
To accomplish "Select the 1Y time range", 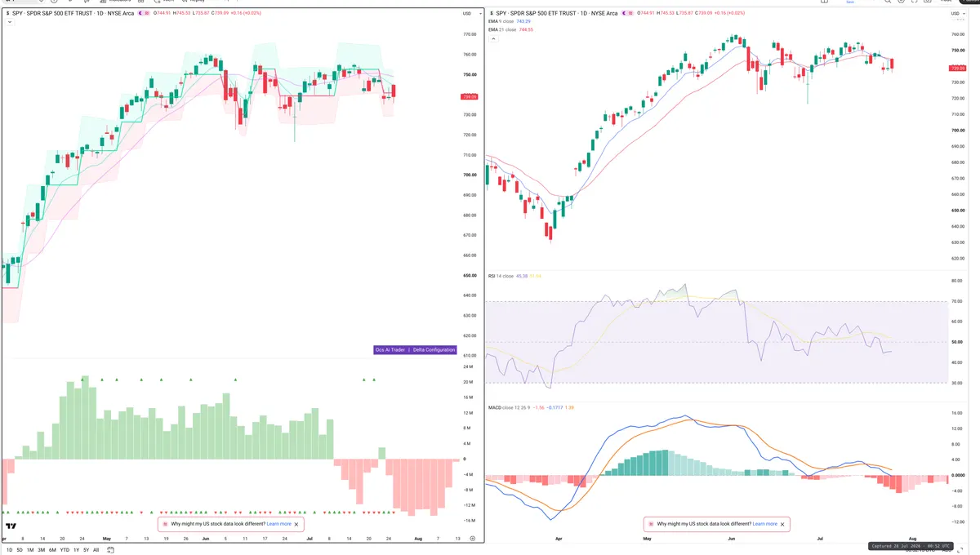I will tap(76, 550).
